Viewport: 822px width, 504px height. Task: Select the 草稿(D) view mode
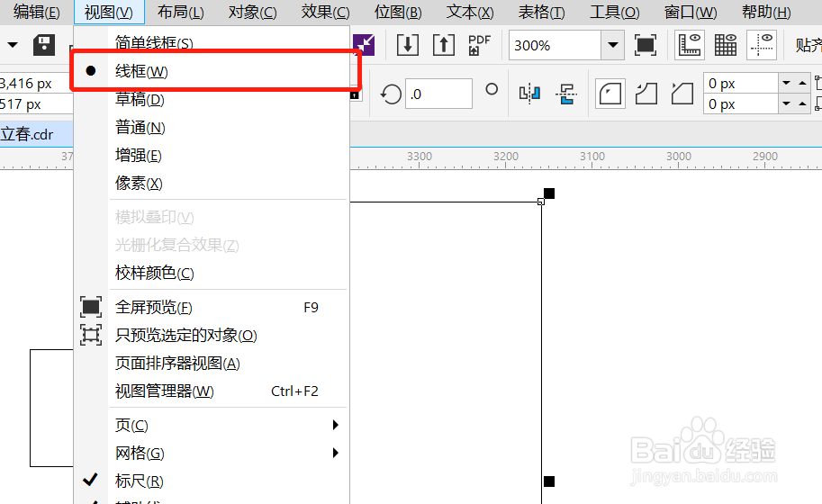pos(212,99)
